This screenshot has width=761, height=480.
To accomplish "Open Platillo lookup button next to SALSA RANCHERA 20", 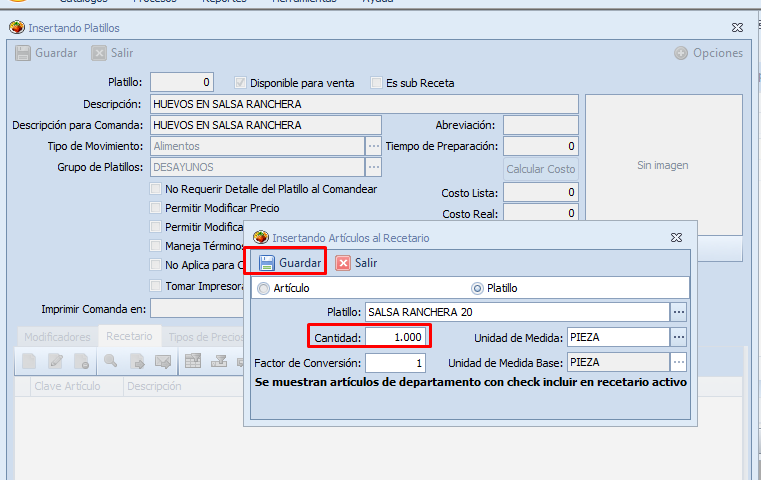I will coord(679,312).
